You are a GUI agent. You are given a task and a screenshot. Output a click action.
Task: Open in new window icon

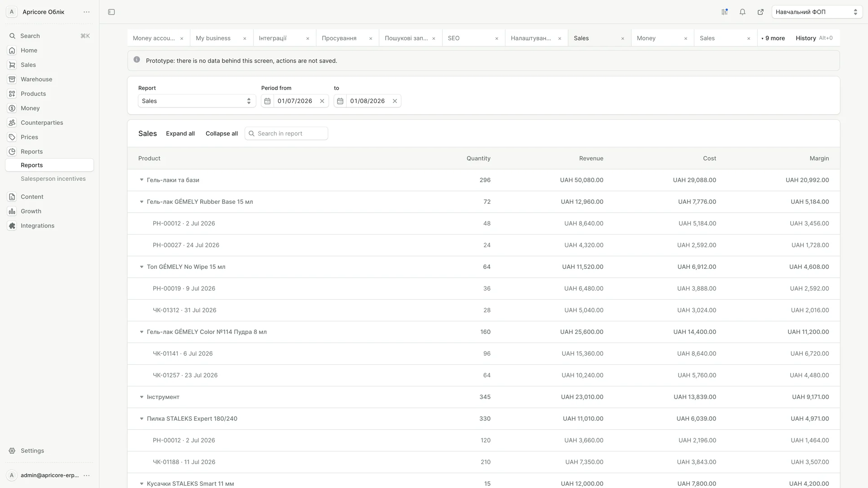coord(760,12)
